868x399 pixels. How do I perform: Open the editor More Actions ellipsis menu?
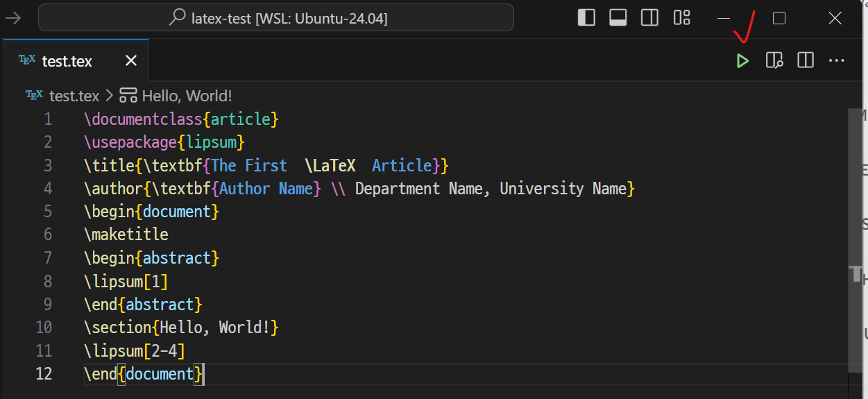click(837, 61)
